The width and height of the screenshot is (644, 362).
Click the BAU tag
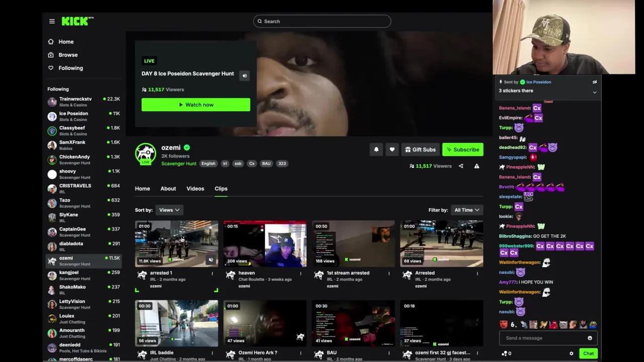[x=266, y=163]
